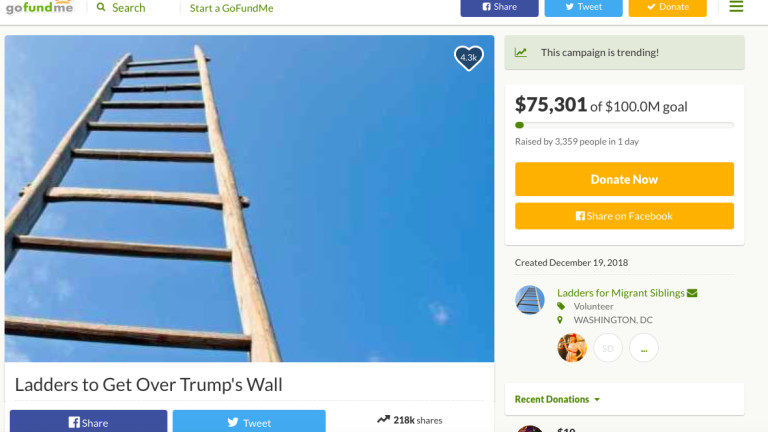The image size is (768, 432).
Task: Click the trending chart icon
Action: point(521,52)
